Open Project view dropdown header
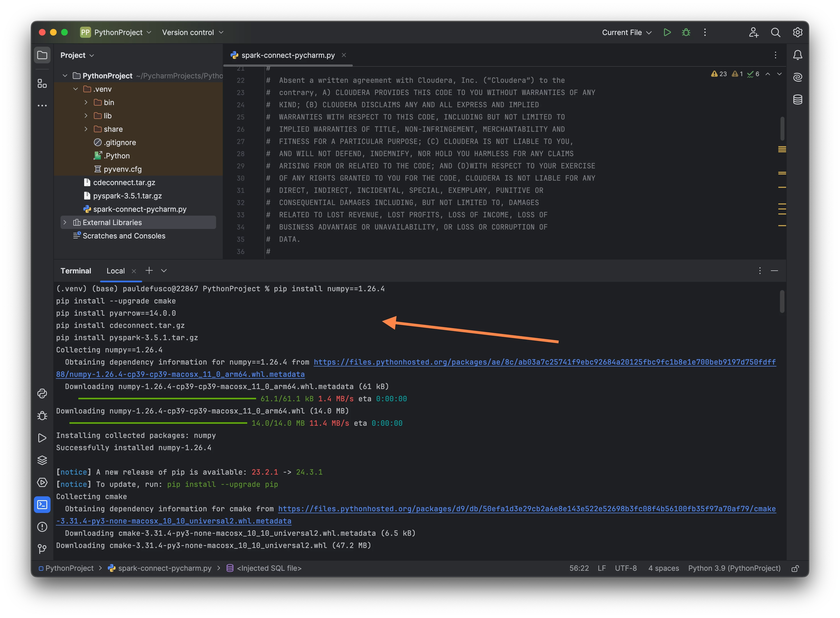 tap(77, 55)
